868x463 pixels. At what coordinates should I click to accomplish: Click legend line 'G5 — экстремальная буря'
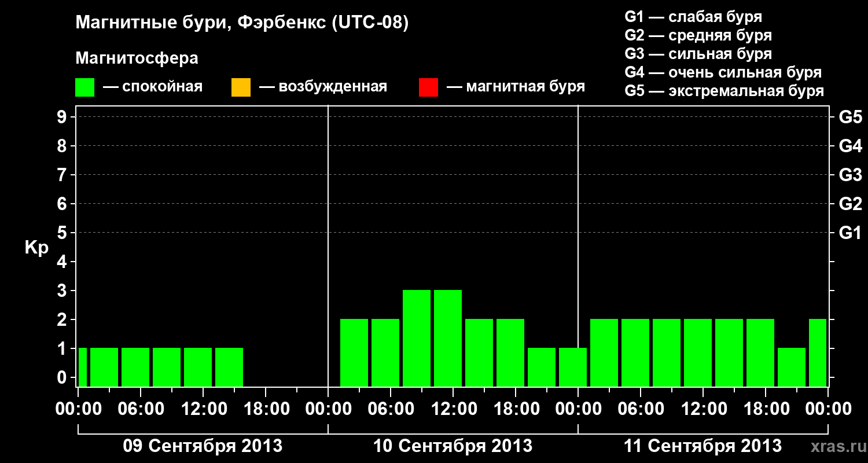pos(724,91)
